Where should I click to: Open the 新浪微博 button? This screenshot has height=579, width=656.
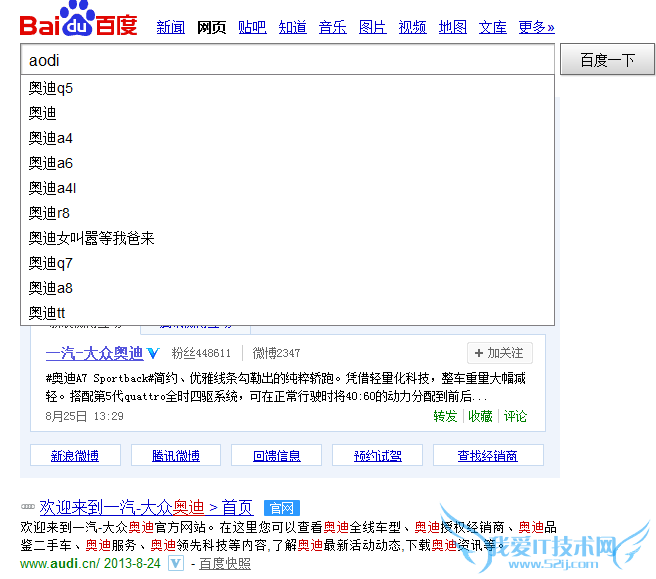pos(75,455)
